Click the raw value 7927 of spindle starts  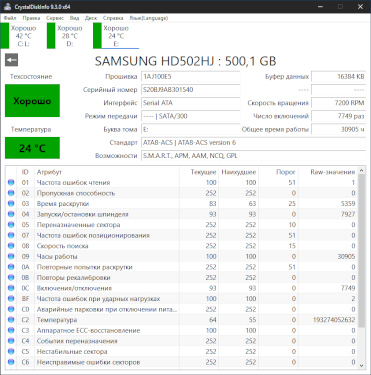point(348,214)
